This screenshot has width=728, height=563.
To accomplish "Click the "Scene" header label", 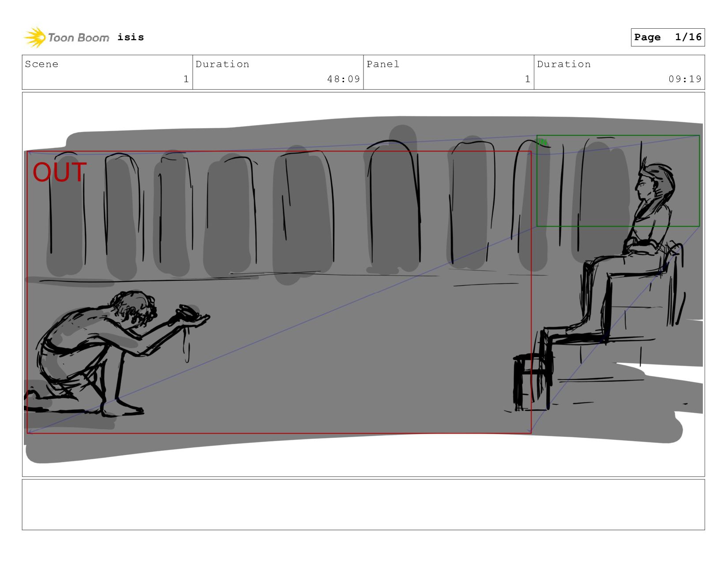I will click(41, 64).
